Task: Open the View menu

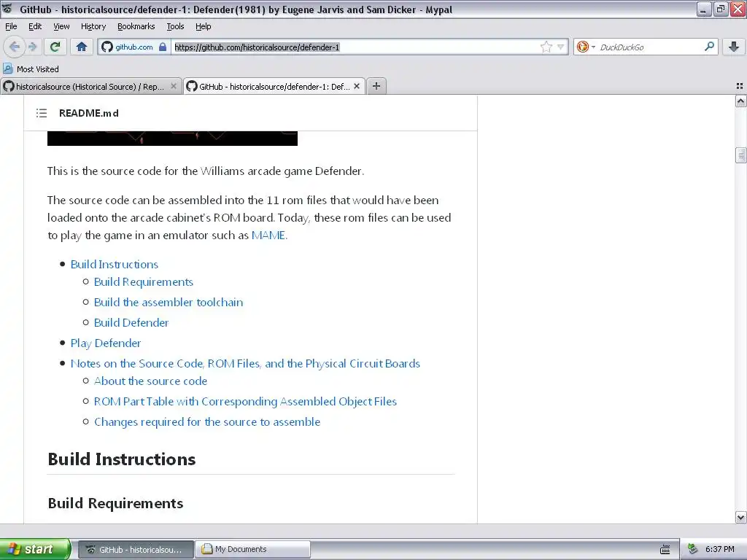Action: pos(61,26)
